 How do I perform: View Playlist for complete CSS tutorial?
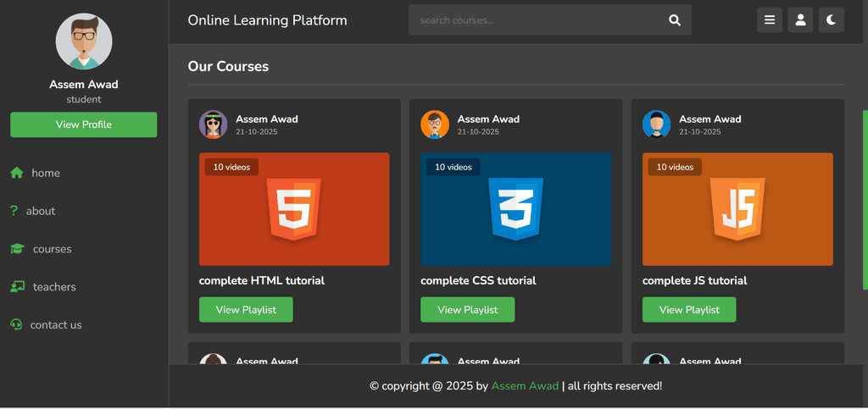pos(467,310)
